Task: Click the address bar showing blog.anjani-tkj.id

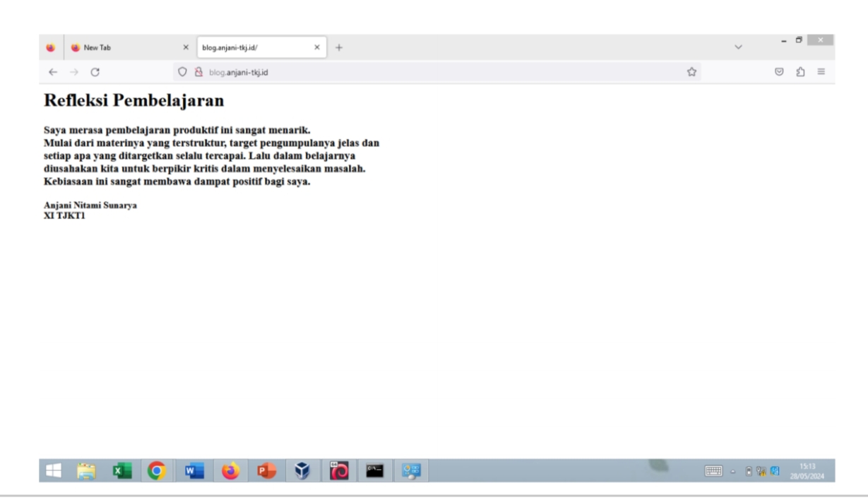Action: coord(424,72)
